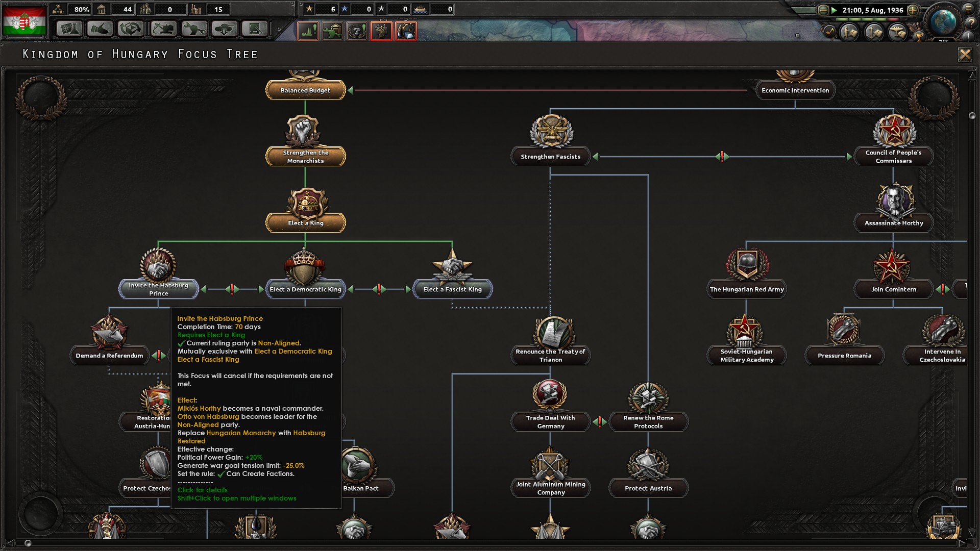Toggle game pause with the play arrow

pyautogui.click(x=834, y=10)
